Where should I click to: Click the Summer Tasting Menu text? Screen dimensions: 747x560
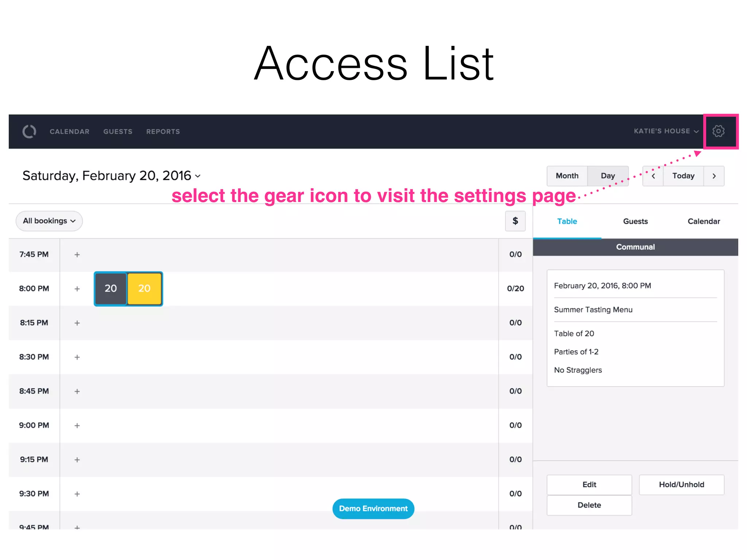click(593, 310)
